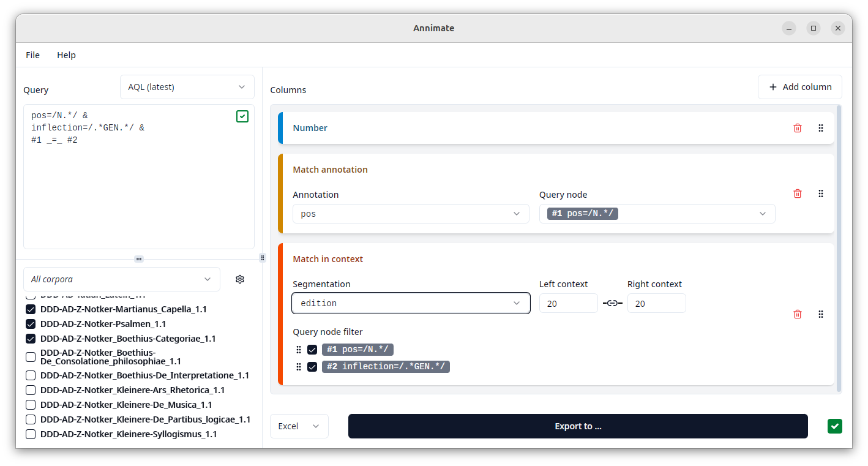The height and width of the screenshot is (466, 868).
Task: Check DDD-AD-Z-Notker_Boethius-De_Consolatione_philosophiae_1.1 corpus
Action: (x=31, y=357)
